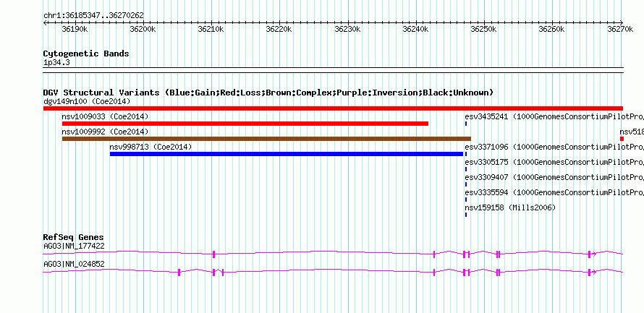
Task: Click the RefSeq Genes track title
Action: [x=74, y=237]
